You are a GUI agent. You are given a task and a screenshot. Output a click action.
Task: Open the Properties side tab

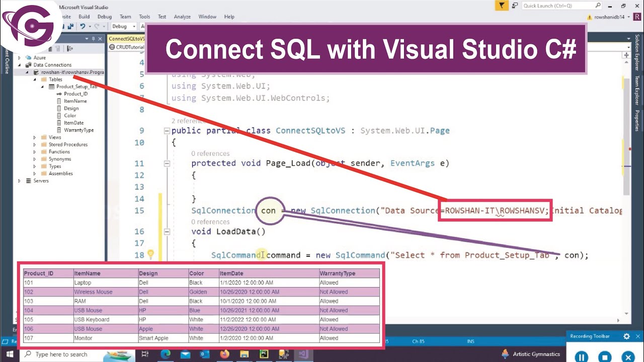(x=637, y=121)
